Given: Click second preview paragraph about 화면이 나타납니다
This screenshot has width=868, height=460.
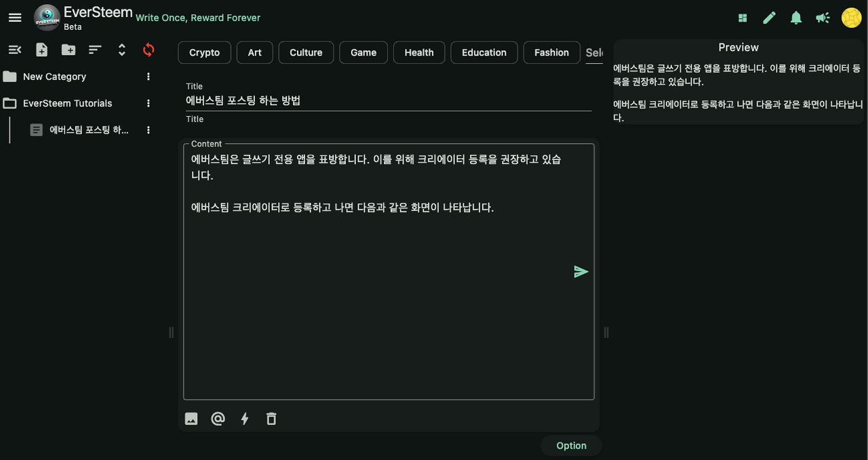Looking at the screenshot, I should (738, 111).
